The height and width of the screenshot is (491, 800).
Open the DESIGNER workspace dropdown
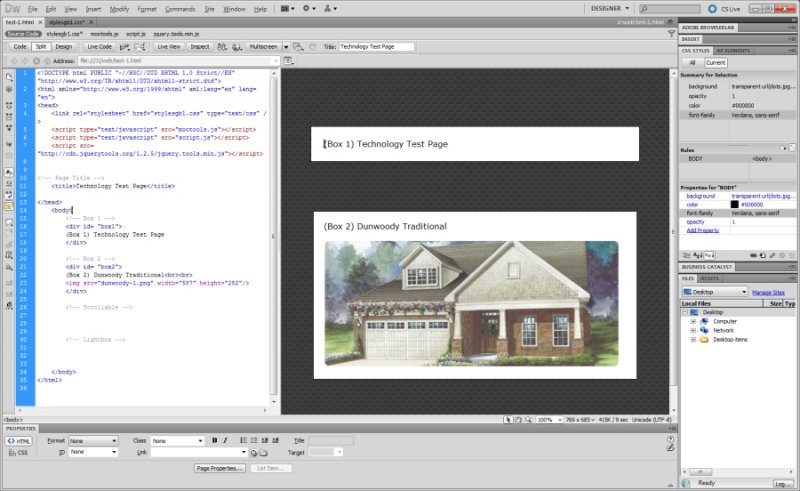point(610,9)
